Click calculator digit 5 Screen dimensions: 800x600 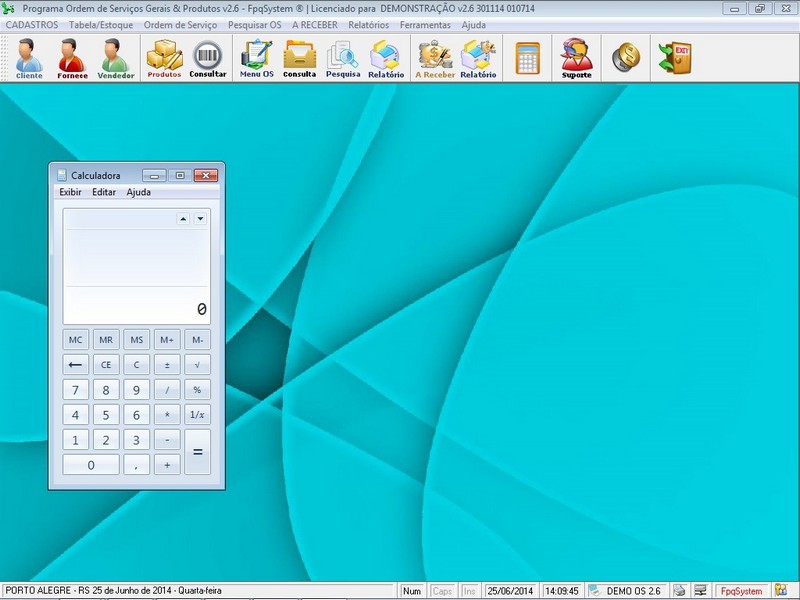click(106, 415)
